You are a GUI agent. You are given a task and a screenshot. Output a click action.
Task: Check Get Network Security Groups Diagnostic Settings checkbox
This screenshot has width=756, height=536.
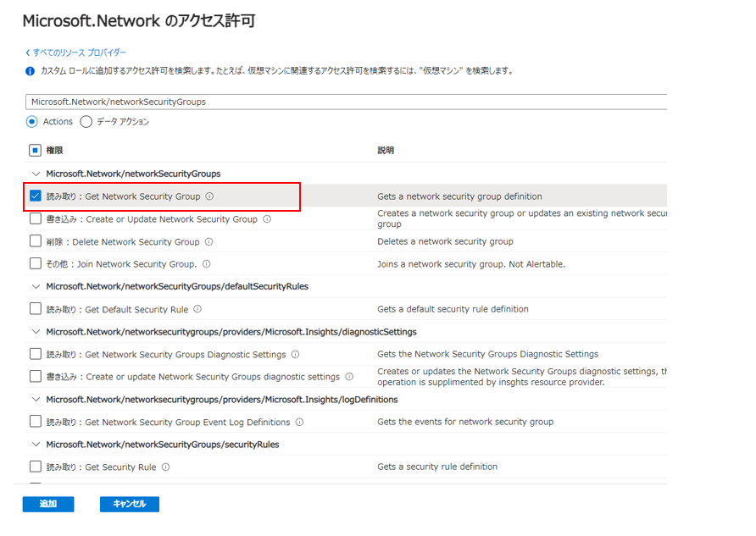pyautogui.click(x=36, y=354)
